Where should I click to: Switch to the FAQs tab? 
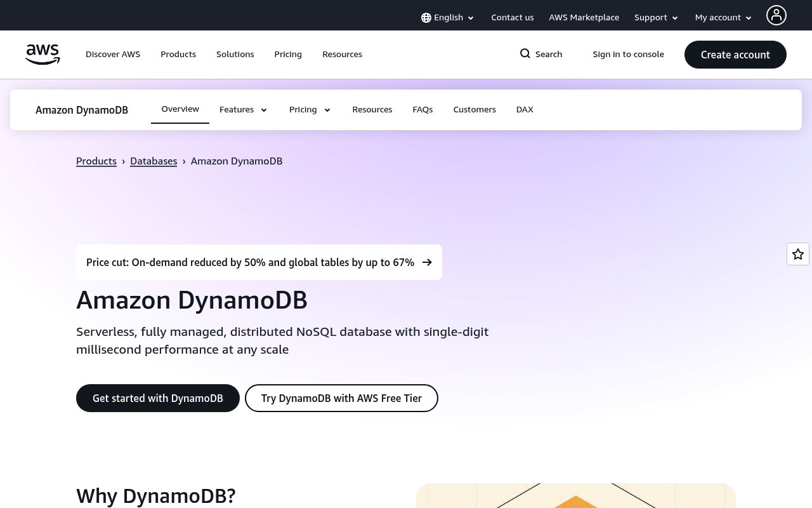pos(422,110)
